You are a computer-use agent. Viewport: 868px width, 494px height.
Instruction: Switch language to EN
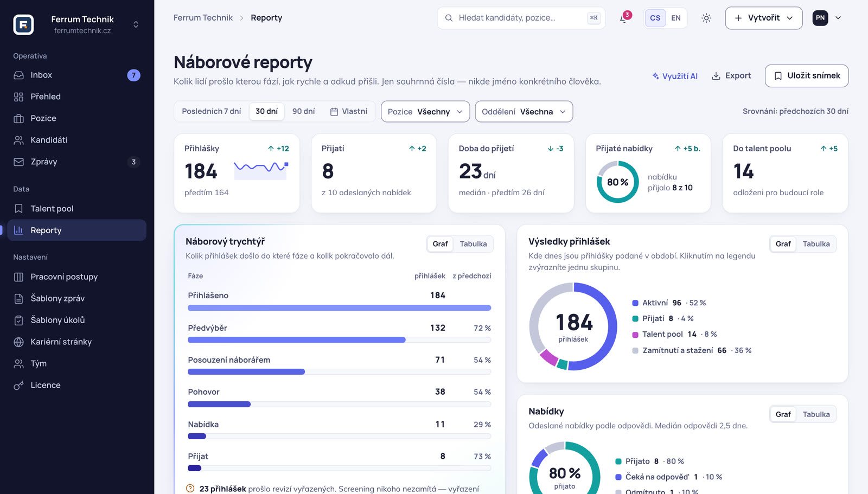click(676, 18)
